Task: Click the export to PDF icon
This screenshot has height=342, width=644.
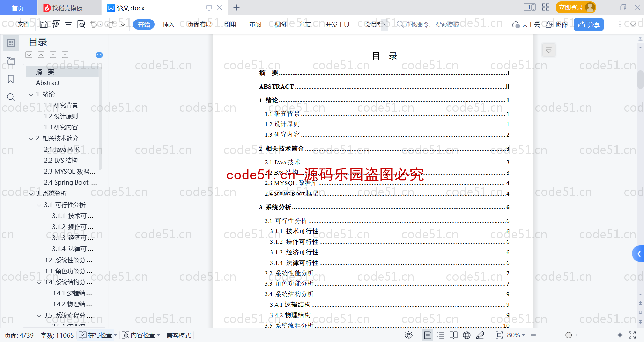Action: pos(56,24)
